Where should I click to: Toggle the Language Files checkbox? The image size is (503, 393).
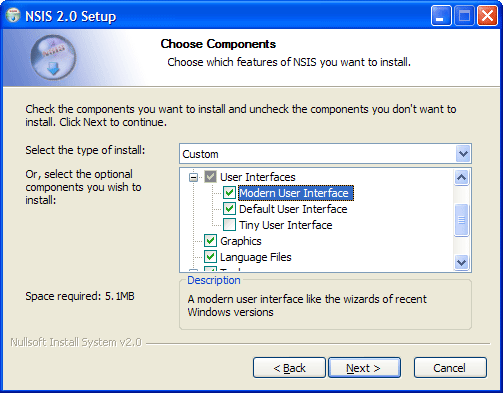pyautogui.click(x=210, y=257)
